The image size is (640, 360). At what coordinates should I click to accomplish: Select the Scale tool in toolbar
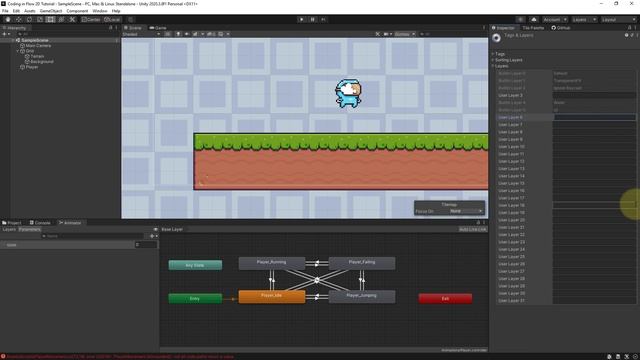pyautogui.click(x=40, y=19)
